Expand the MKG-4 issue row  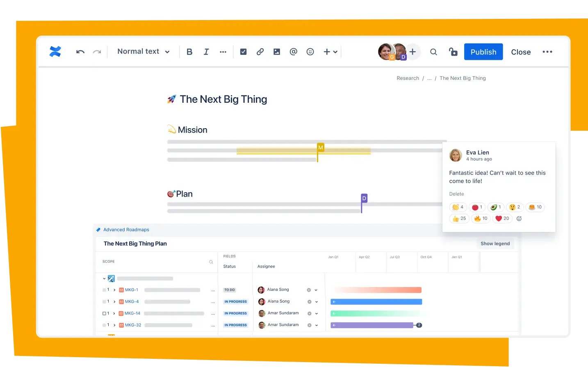point(114,302)
